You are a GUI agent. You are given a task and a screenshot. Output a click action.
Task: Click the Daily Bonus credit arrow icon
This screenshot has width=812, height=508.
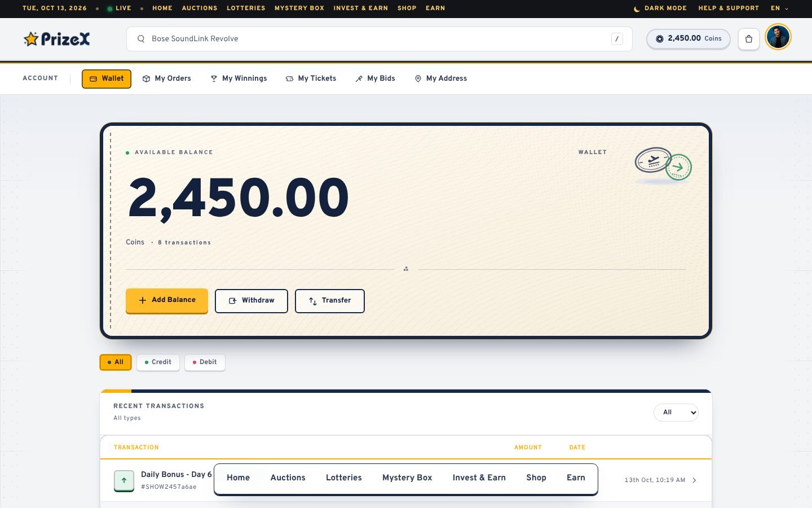tap(124, 480)
